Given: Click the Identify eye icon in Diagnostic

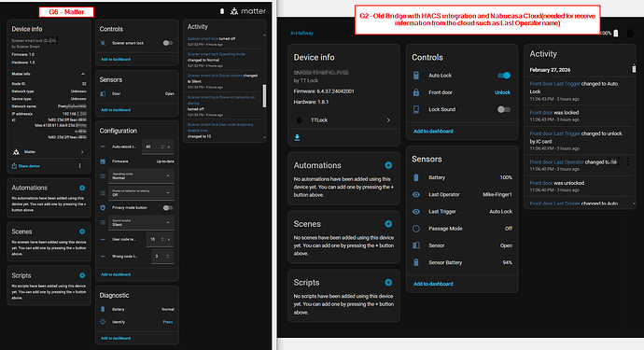Looking at the screenshot, I should point(103,322).
